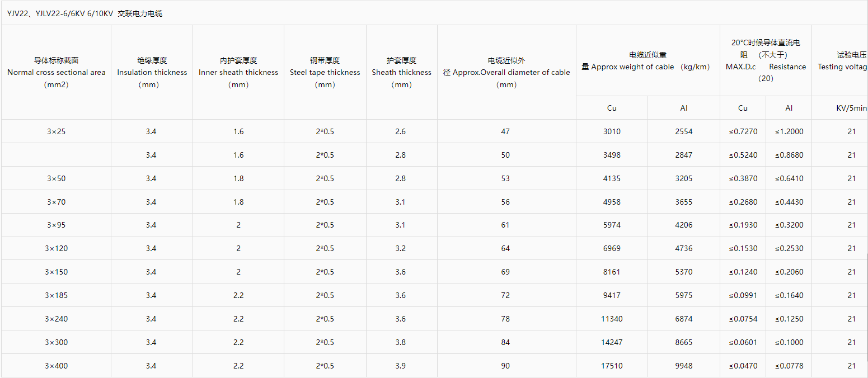
Task: Click the Inner sheath thickness header
Action: click(238, 72)
